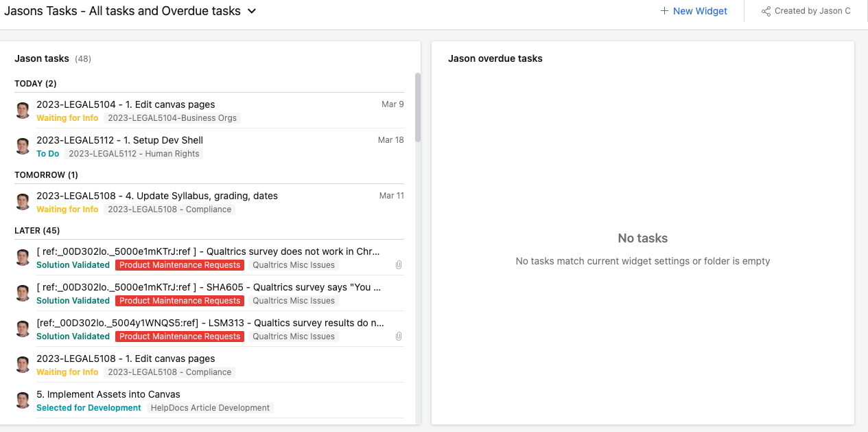Click avatar on LEGAL5104 Edit canvas pages task
The width and height of the screenshot is (868, 432).
click(23, 111)
